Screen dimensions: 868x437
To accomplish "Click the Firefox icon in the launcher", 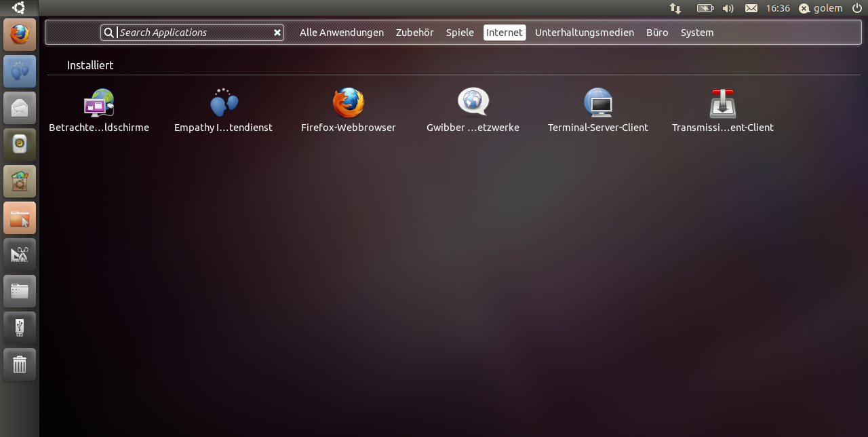I will point(20,35).
